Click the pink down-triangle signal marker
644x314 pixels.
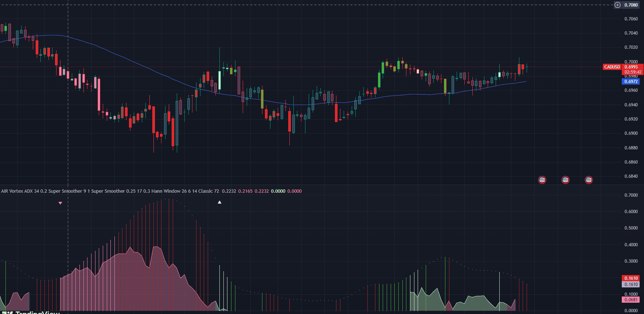(x=61, y=203)
